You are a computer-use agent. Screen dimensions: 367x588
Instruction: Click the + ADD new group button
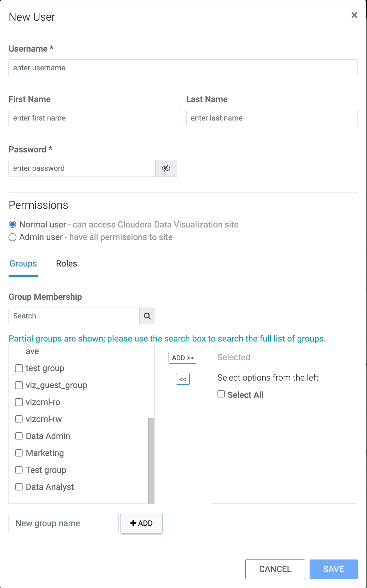click(x=141, y=523)
